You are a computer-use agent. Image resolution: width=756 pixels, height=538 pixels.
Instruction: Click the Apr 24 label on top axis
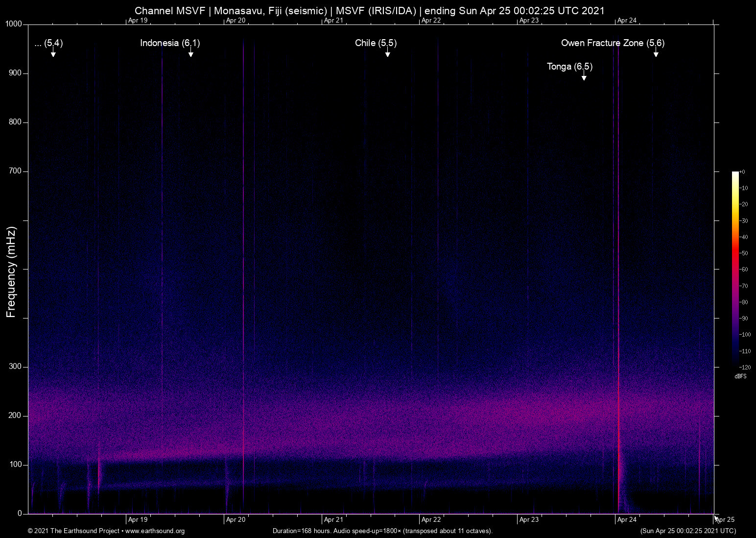click(627, 21)
